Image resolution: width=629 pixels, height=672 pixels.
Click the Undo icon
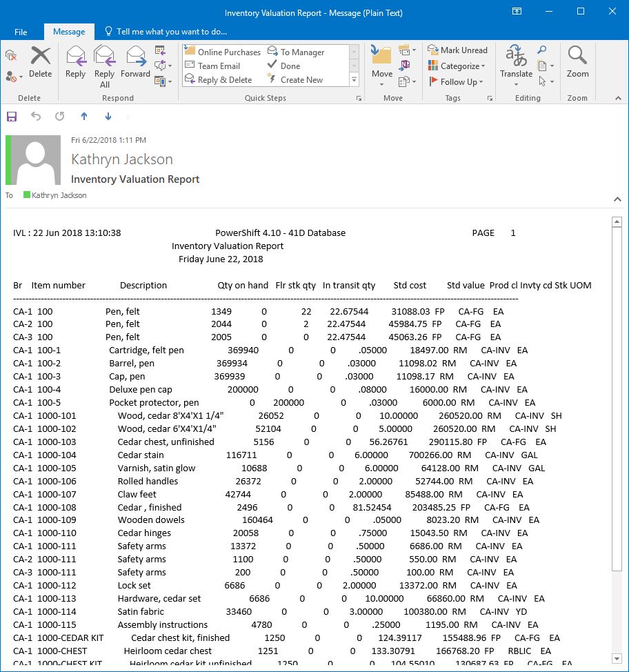click(36, 116)
